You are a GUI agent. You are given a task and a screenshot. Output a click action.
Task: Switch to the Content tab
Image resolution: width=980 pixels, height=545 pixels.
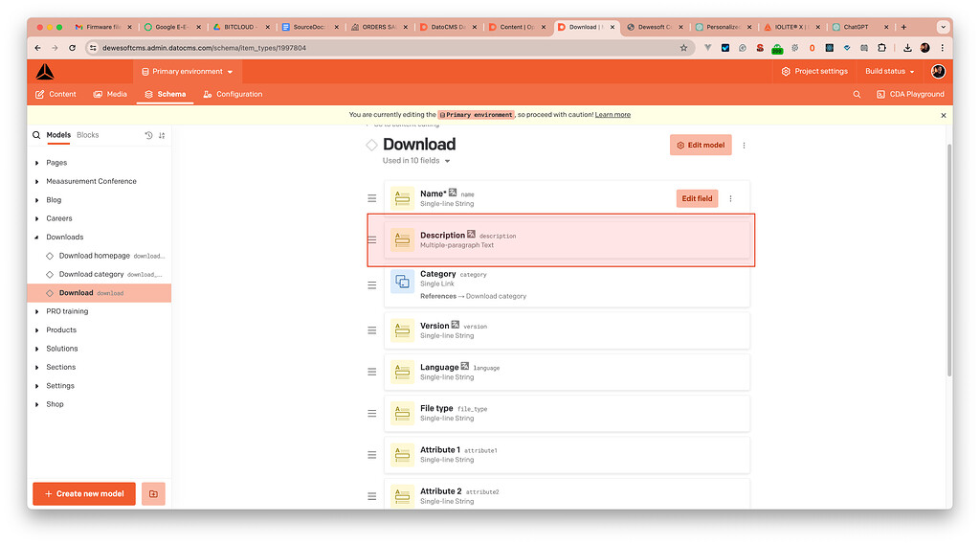pyautogui.click(x=56, y=95)
